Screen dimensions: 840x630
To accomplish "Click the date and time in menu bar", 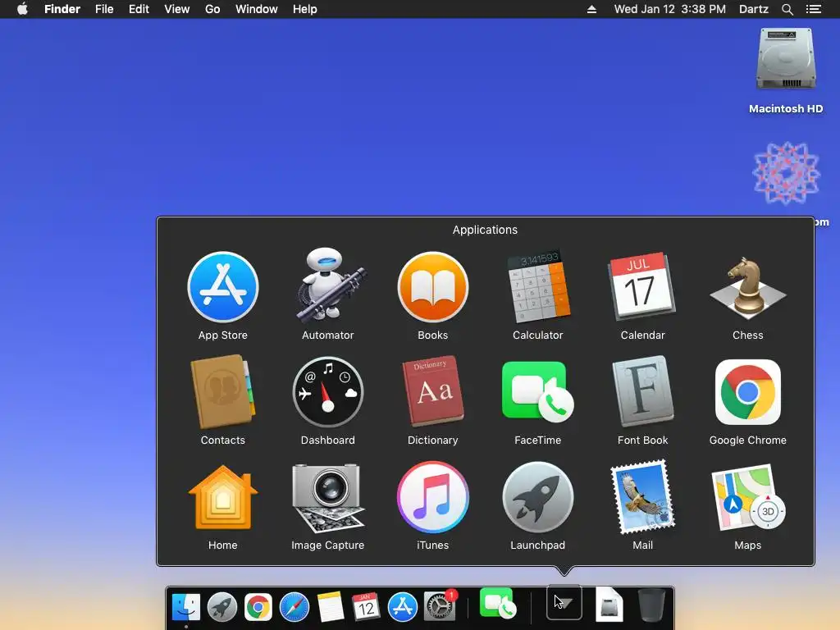I will coord(669,9).
